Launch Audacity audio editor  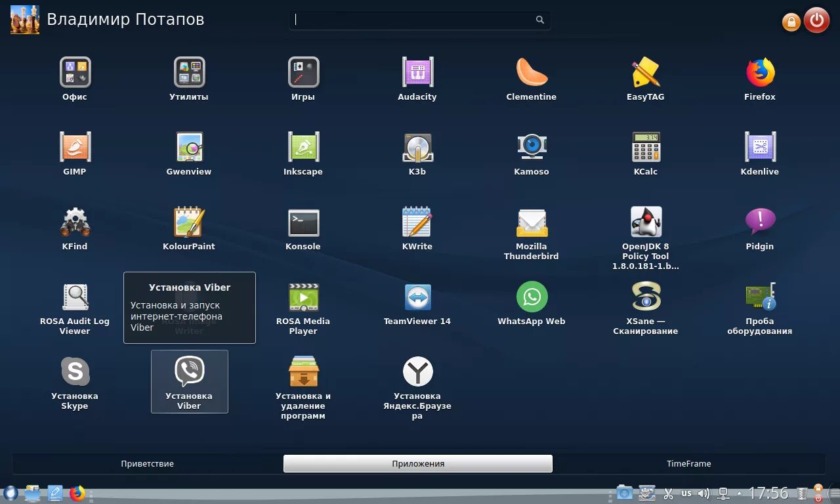click(x=417, y=79)
